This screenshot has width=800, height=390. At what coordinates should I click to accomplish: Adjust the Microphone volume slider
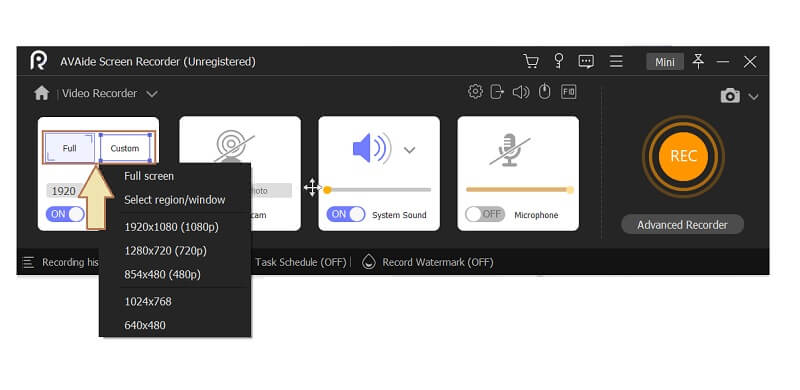point(519,190)
